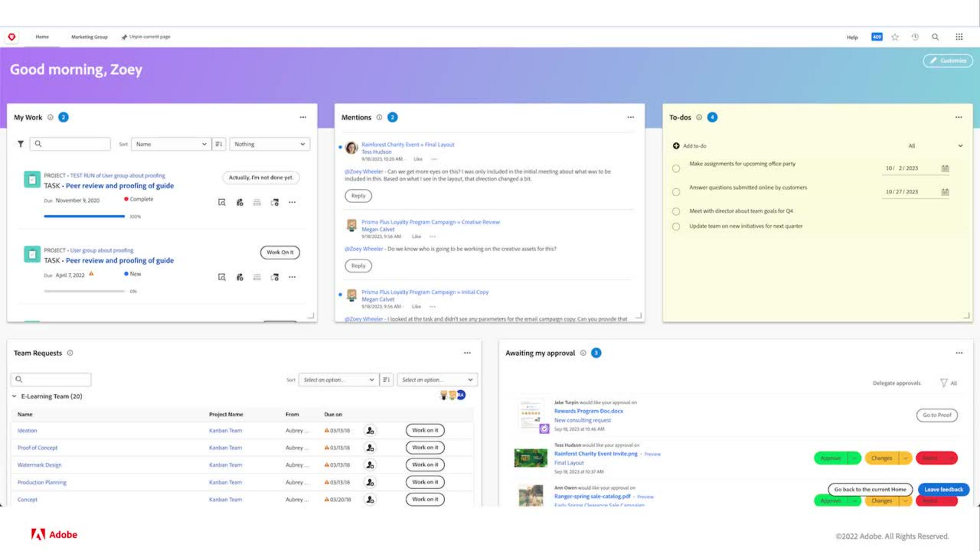
Task: Open the search magnifier in top bar
Action: 935,37
